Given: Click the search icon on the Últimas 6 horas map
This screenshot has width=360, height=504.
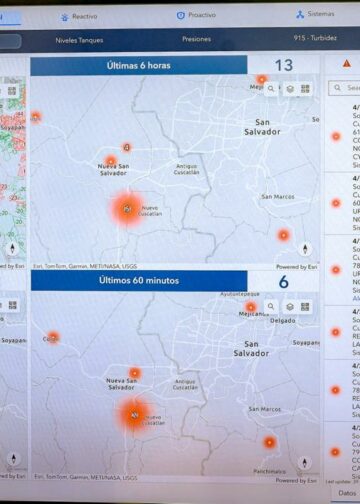Looking at the screenshot, I should click(271, 88).
